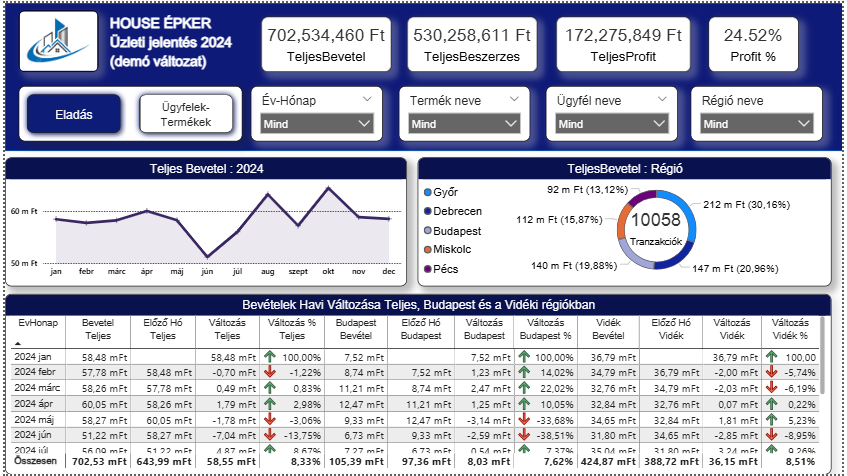Viewport: 847px width, 476px height.
Task: Click the green up arrow in 2024 jan Változás % Teljes
Action: (270, 357)
